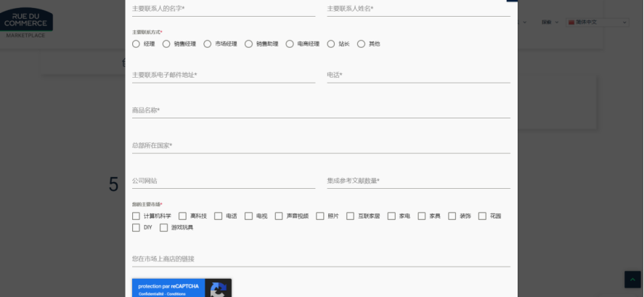The height and width of the screenshot is (297, 644).
Task: Click the 总部所在国家 field
Action: pyautogui.click(x=321, y=146)
